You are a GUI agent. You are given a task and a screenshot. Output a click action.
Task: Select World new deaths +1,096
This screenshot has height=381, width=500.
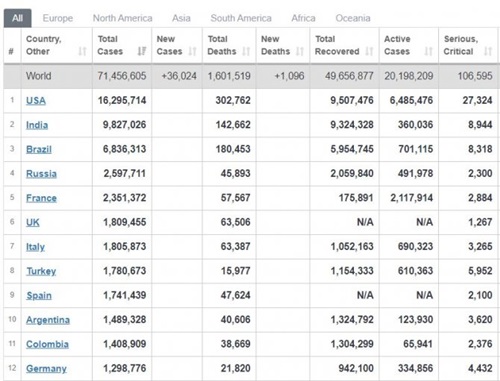[x=289, y=76]
